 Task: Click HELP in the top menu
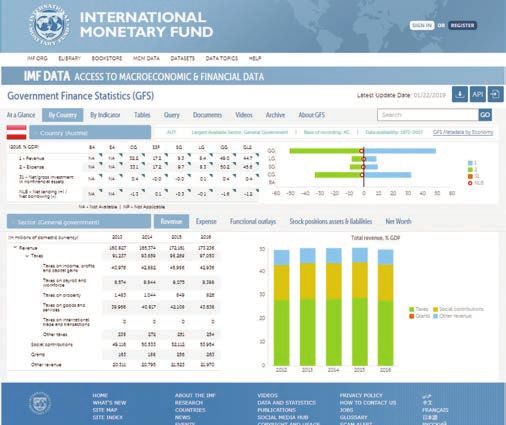coord(255,58)
